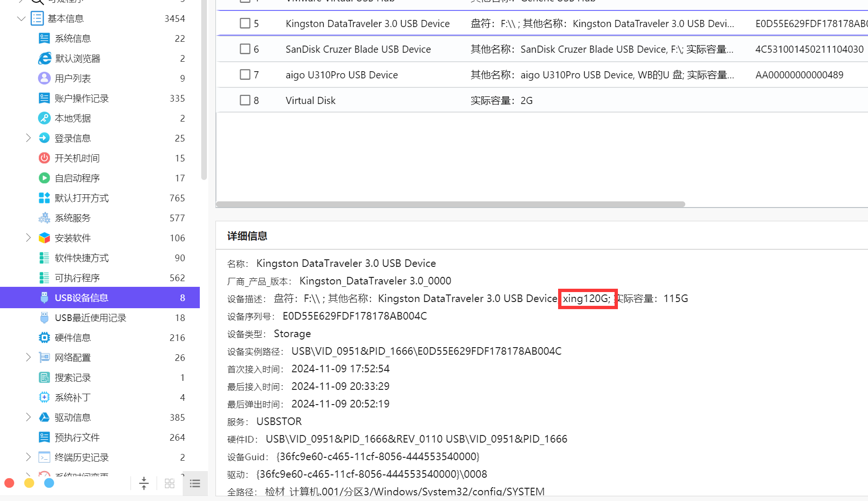Click the 系统补丁 patch icon
The image size is (868, 501).
[44, 397]
